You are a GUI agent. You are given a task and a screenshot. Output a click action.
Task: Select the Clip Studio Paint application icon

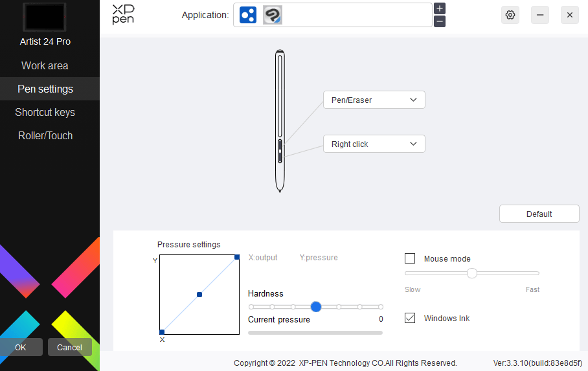coord(273,15)
